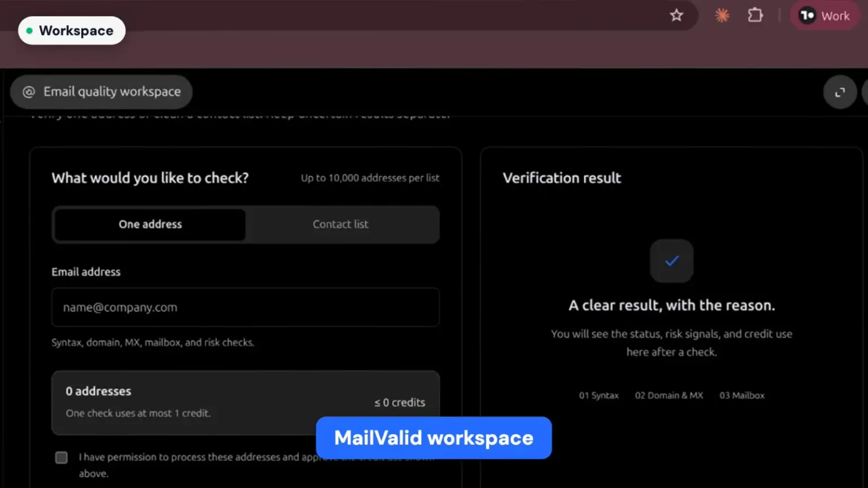Click the 03 Mailbox step label
This screenshot has width=868, height=488.
[742, 395]
